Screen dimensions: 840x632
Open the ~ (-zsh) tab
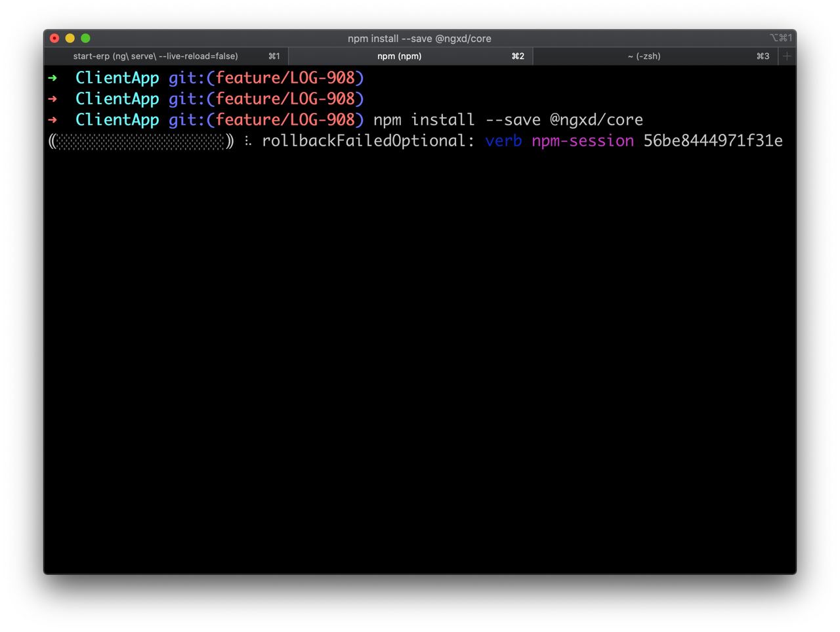(x=655, y=56)
